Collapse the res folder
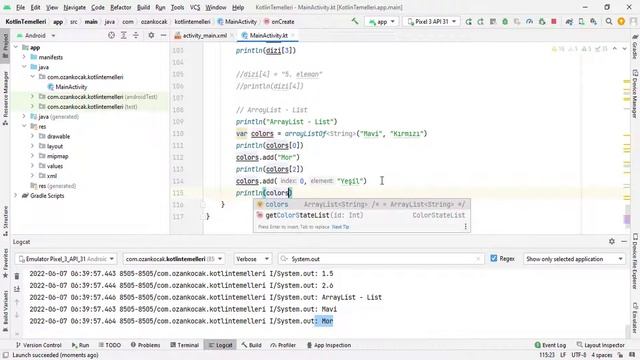The width and height of the screenshot is (640, 360). [24, 126]
